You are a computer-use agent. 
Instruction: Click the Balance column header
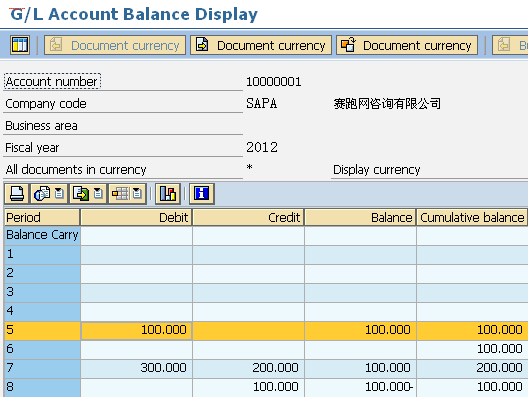click(x=360, y=217)
